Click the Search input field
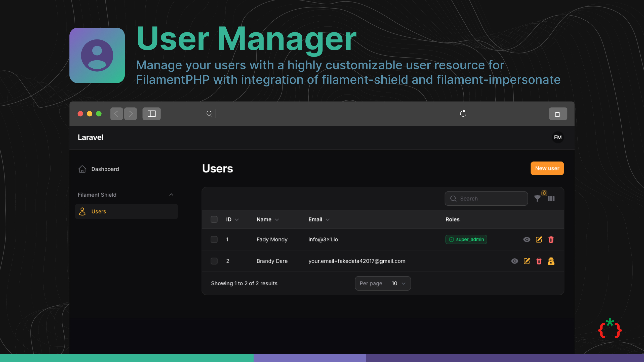The image size is (644, 362). pyautogui.click(x=486, y=198)
